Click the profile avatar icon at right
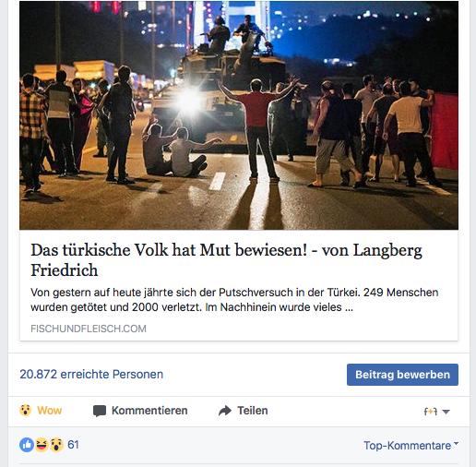Screen dimensions: 476x467 [x=431, y=412]
